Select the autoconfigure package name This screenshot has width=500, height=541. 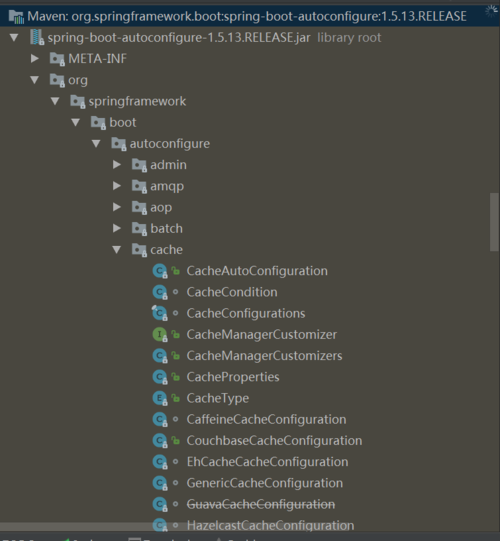coord(170,144)
